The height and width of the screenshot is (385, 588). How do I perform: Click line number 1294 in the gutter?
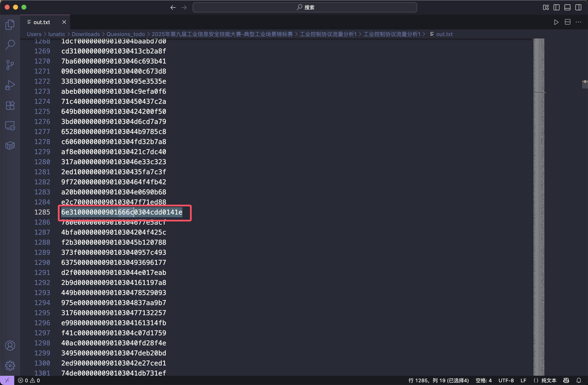pos(42,302)
